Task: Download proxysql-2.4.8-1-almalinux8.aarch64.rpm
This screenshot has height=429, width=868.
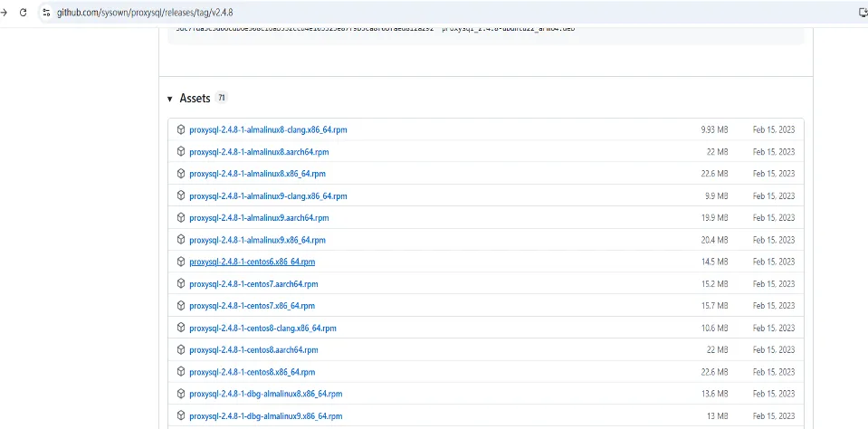Action: coord(259,152)
